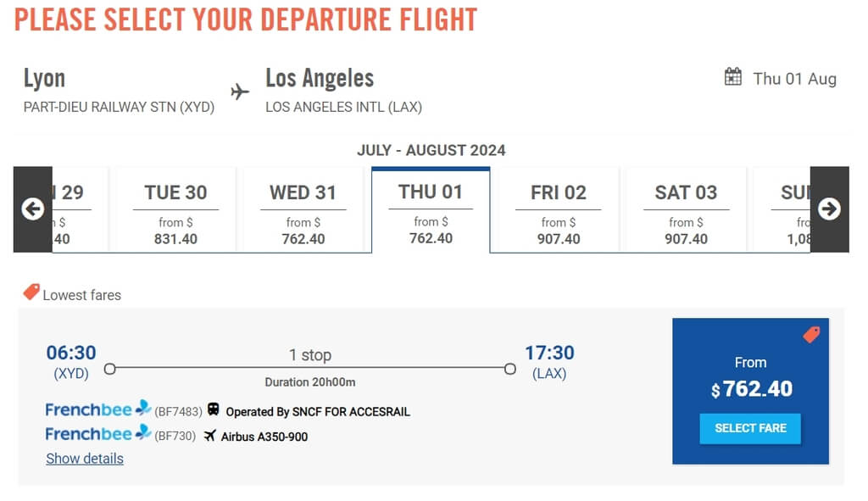Click the orange Lowest fares tag icon
This screenshot has height=501, width=868.
click(31, 292)
